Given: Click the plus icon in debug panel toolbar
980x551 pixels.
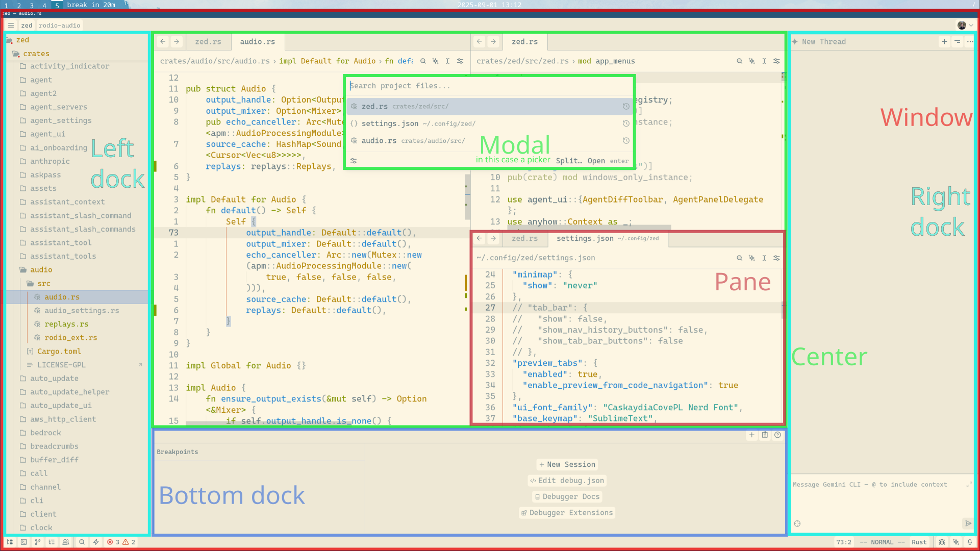Looking at the screenshot, I should (751, 435).
